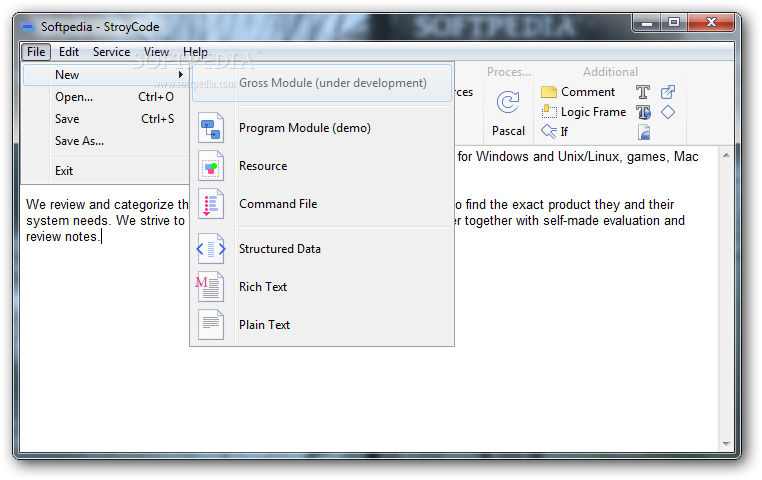The width and height of the screenshot is (762, 480).
Task: Click the Pascal button label
Action: [508, 131]
